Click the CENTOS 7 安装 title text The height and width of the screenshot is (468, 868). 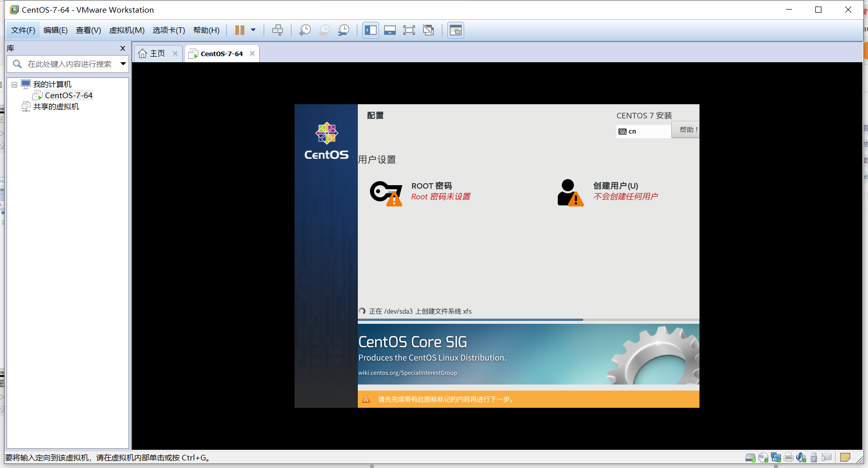point(644,116)
